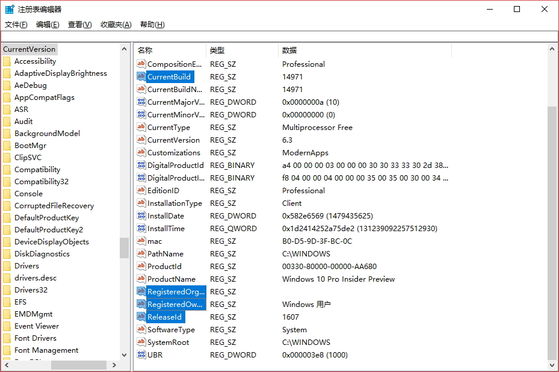Screen dimensions: 559x372
Task: Click the DWORD icon next to UBR
Action: 141,355
